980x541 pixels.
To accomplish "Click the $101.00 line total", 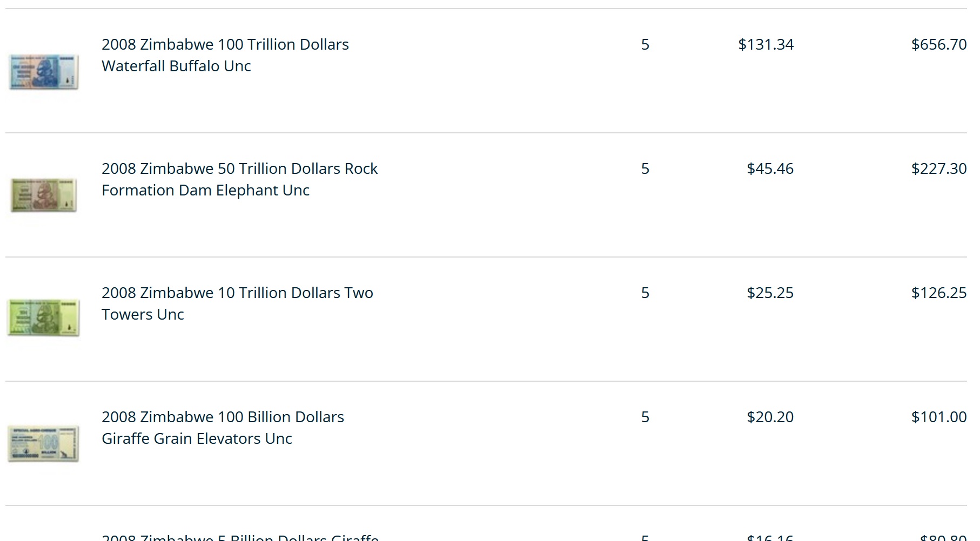I will tap(938, 417).
